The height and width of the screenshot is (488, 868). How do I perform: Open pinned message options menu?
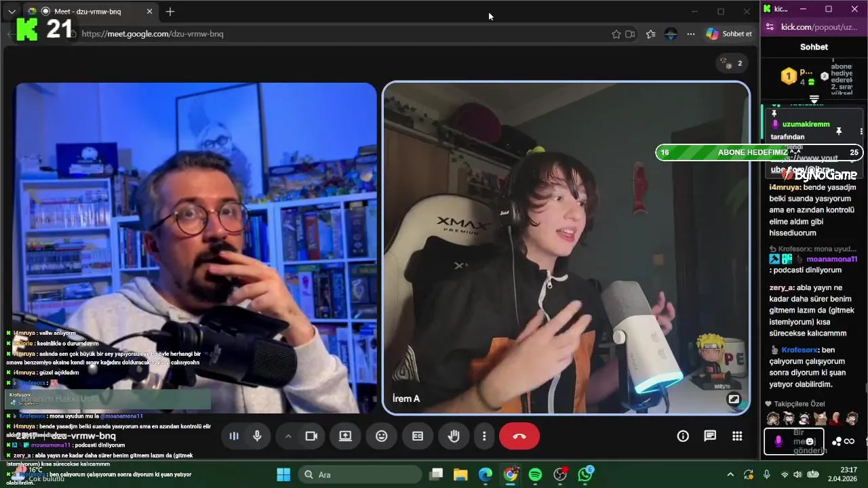(861, 131)
